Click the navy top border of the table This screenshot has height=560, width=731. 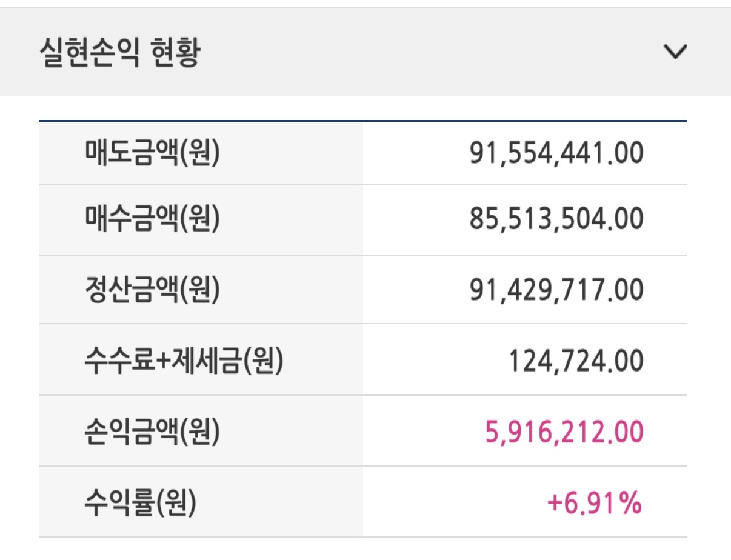tap(362, 121)
